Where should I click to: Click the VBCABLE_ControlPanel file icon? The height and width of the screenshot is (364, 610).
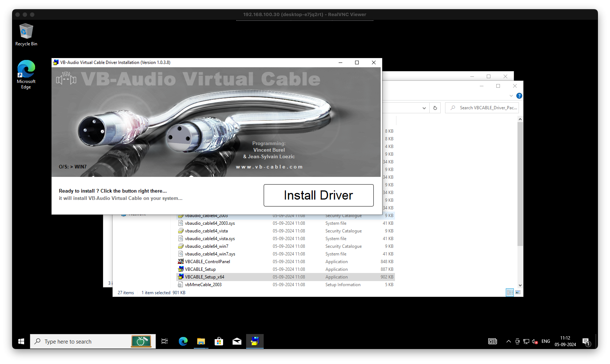pos(181,261)
